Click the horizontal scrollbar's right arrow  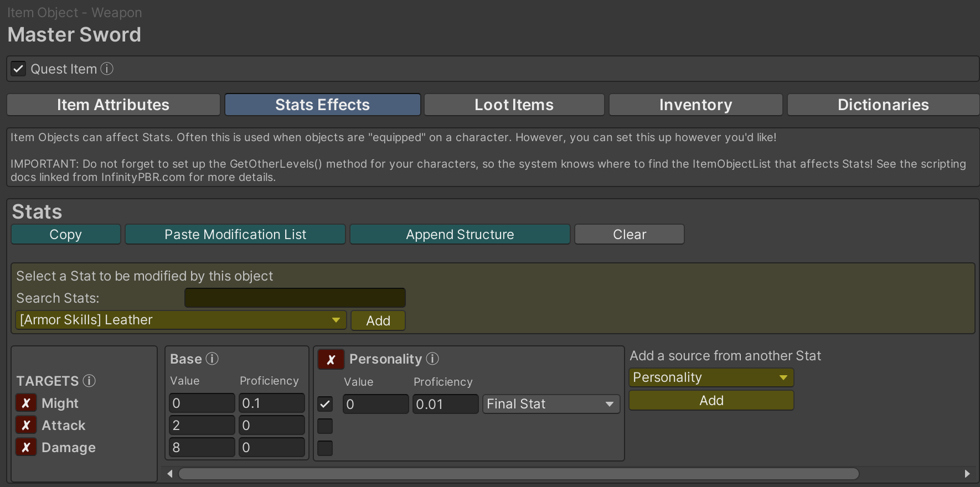coord(967,474)
